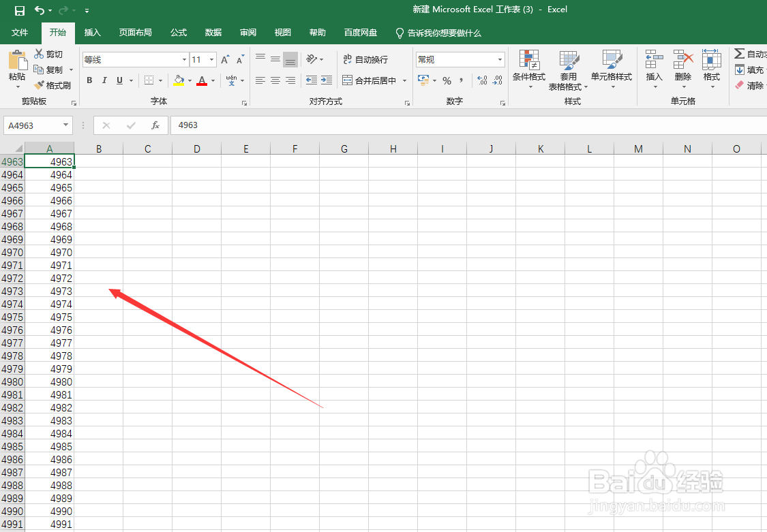Align cell text to the left

click(260, 80)
